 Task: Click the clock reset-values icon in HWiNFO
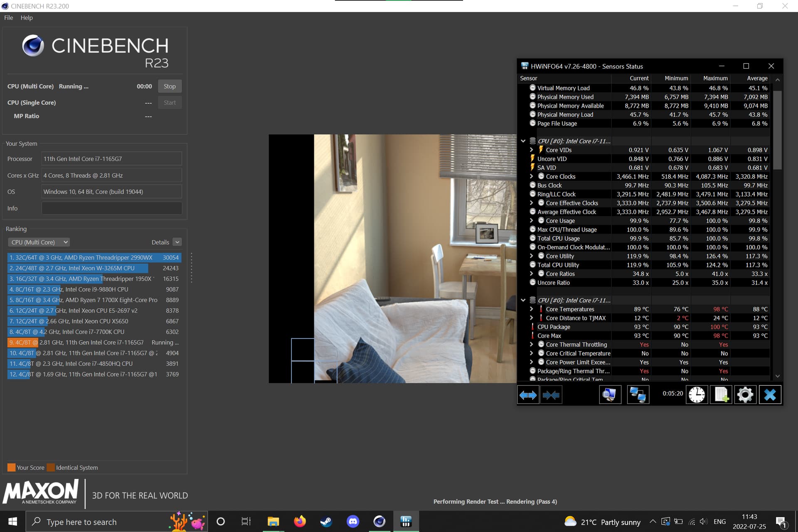(x=697, y=395)
